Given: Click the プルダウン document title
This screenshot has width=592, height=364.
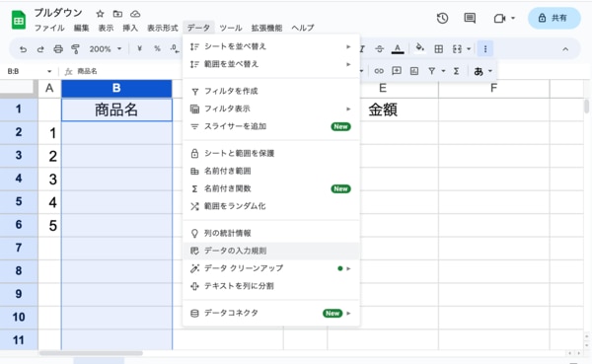Looking at the screenshot, I should 58,13.
